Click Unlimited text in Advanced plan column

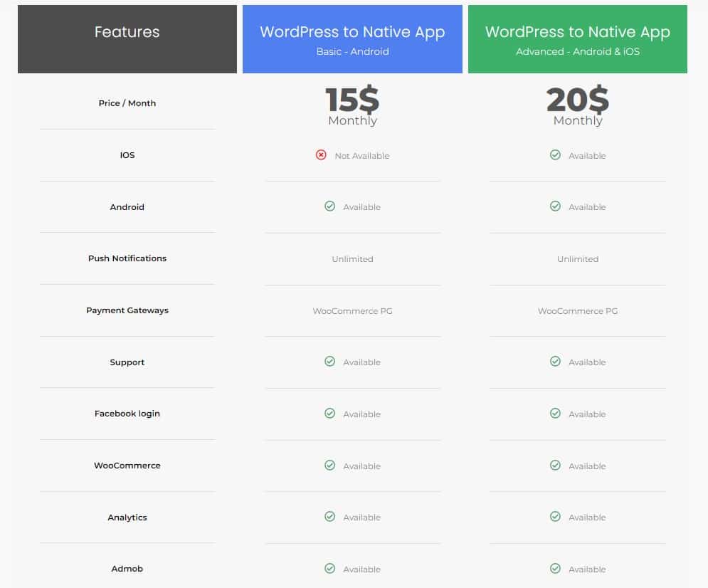coord(577,259)
